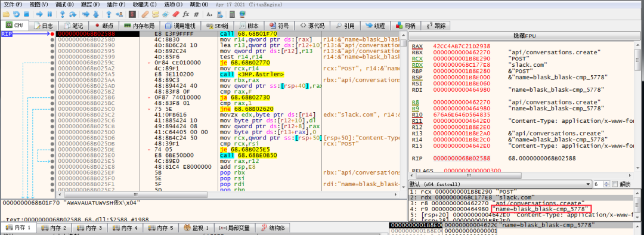The image size is (644, 235).
Task: Toggle breakpoint dot at je 68.68B02770 line
Action: click(x=52, y=63)
